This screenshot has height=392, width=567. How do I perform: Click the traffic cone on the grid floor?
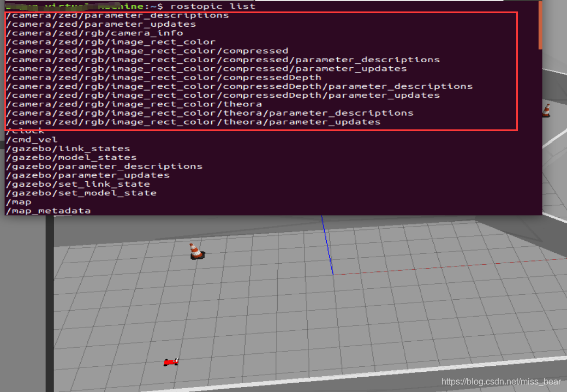pos(196,251)
